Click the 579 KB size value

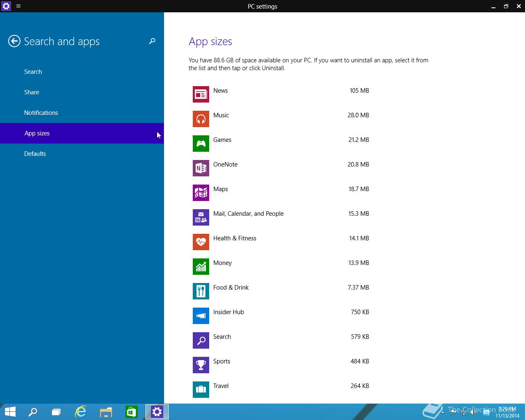tap(360, 337)
